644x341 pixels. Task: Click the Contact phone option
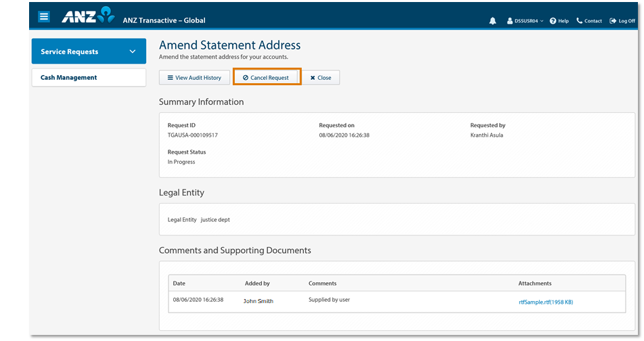(589, 21)
